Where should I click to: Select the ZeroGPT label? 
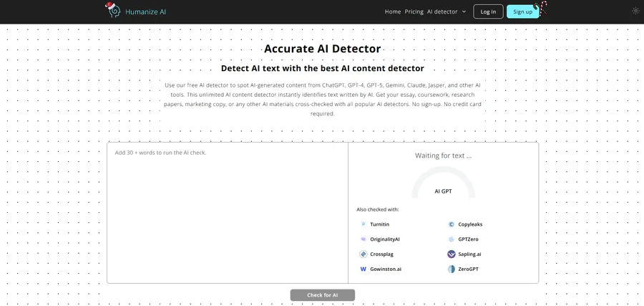tap(468, 269)
